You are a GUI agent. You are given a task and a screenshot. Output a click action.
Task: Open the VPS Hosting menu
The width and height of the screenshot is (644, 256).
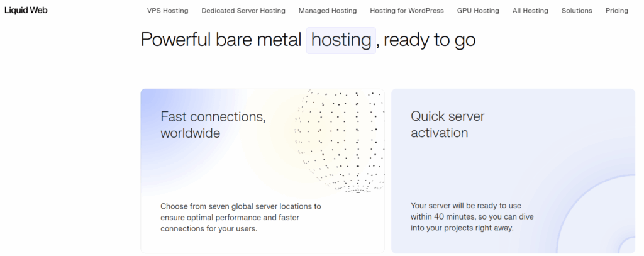coord(167,11)
